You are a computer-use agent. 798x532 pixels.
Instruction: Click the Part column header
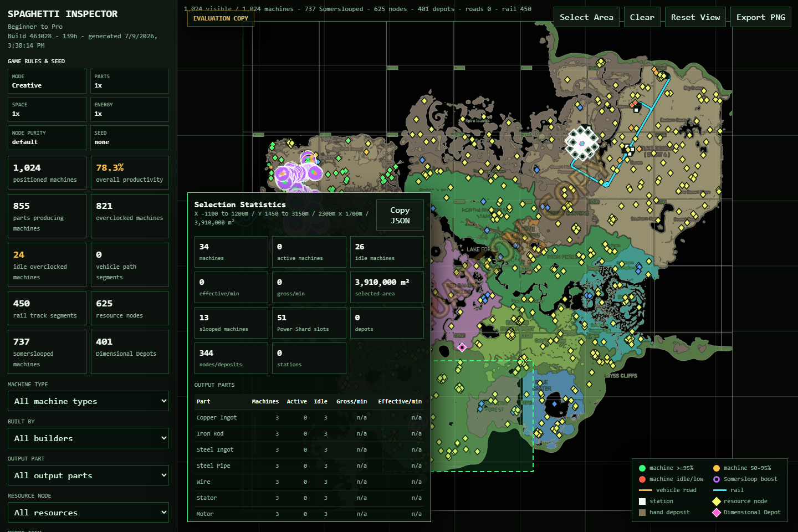click(x=203, y=401)
